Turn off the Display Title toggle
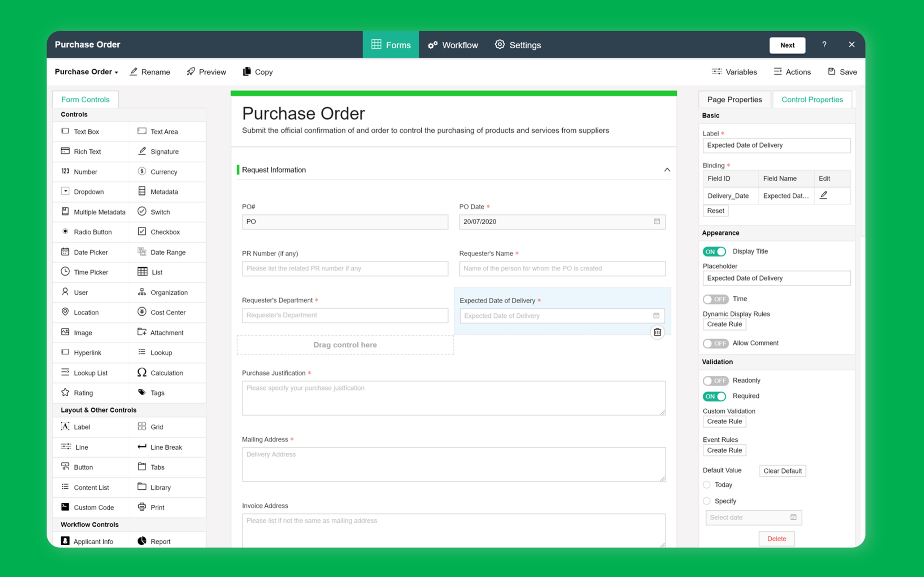The image size is (924, 577). click(x=714, y=251)
